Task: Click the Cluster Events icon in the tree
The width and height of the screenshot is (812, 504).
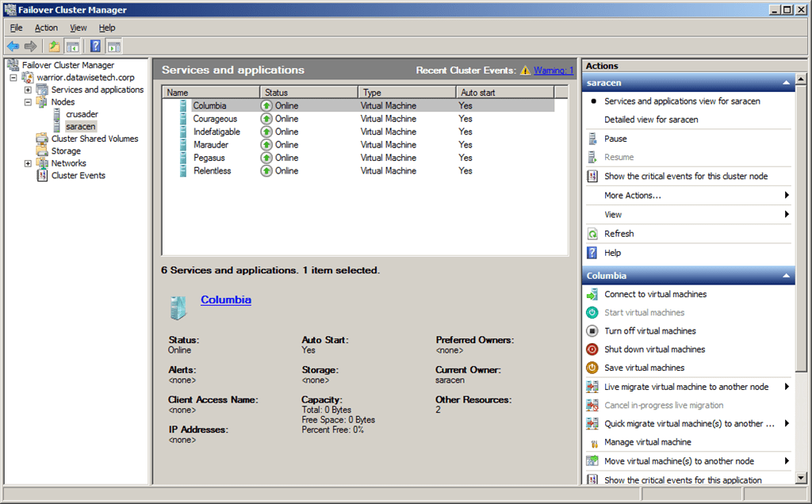Action: coord(42,175)
